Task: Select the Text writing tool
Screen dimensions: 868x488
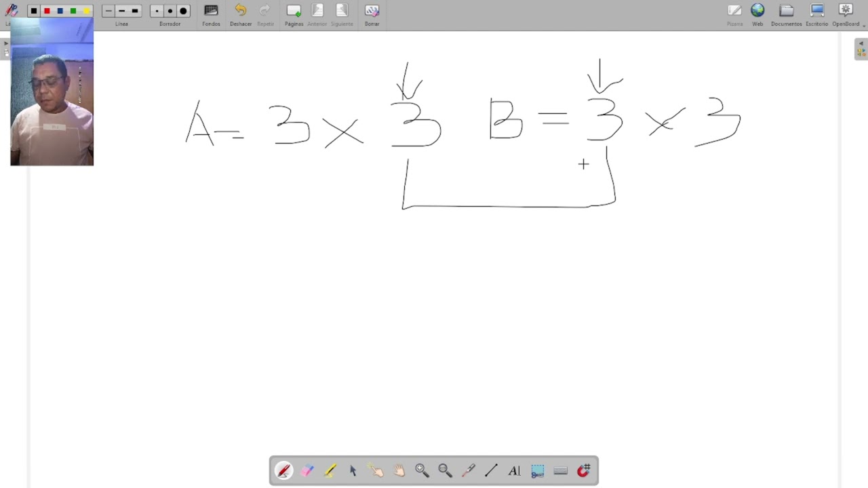Action: coord(514,470)
